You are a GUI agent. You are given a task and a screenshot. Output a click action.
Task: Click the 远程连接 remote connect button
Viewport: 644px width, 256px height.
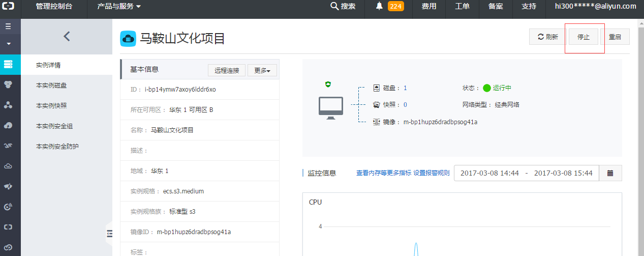click(227, 70)
